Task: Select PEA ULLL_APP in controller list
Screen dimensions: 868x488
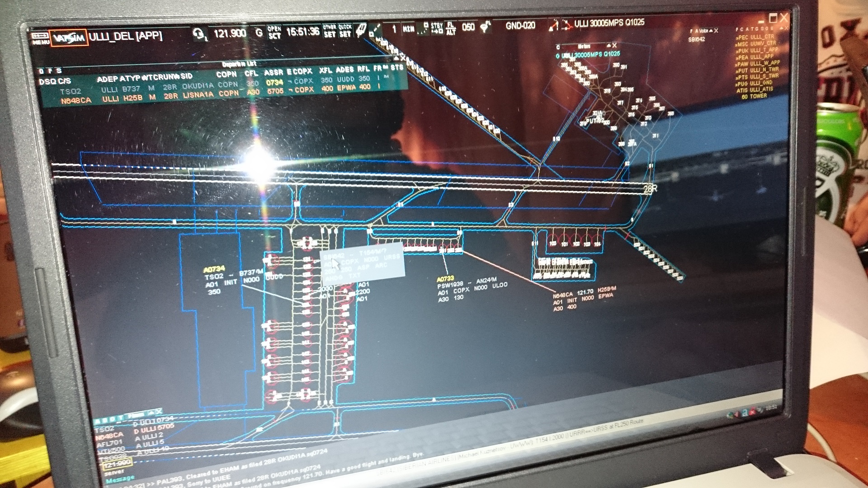Action: tap(755, 57)
